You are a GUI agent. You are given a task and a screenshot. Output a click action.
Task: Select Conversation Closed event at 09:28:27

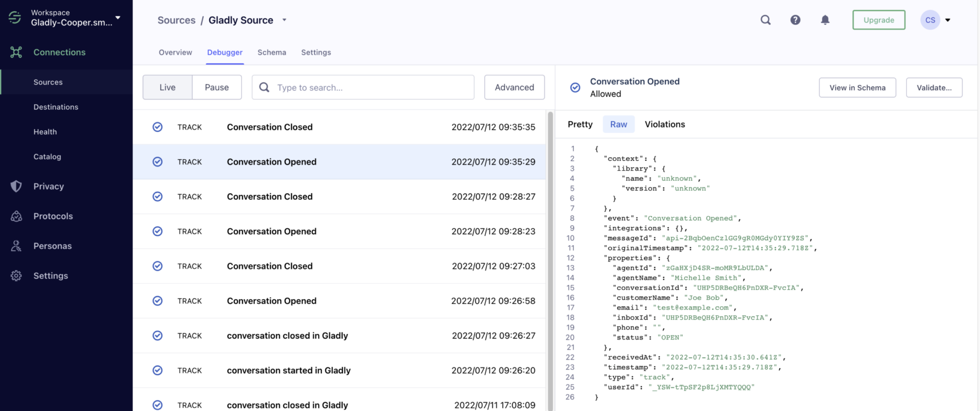point(339,197)
